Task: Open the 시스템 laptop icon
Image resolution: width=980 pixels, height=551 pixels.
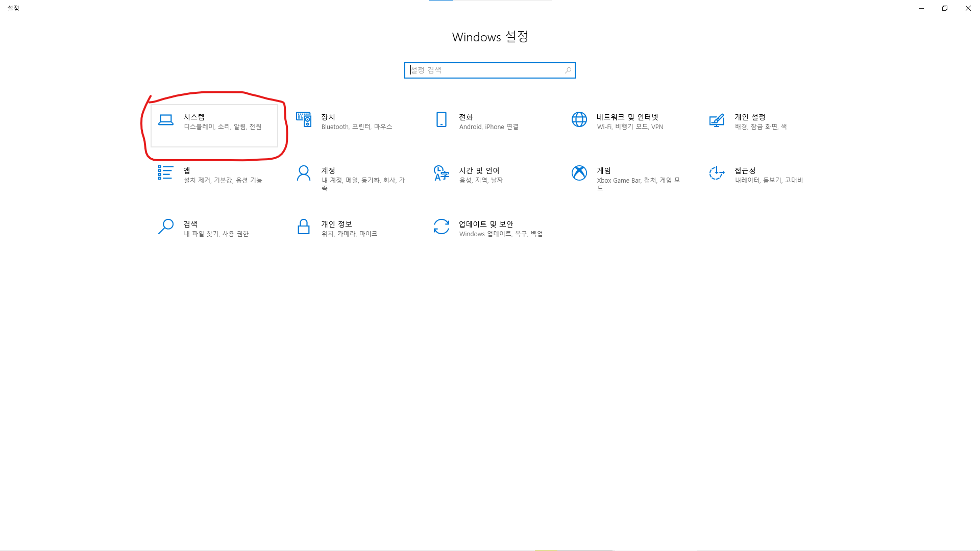Action: click(166, 120)
